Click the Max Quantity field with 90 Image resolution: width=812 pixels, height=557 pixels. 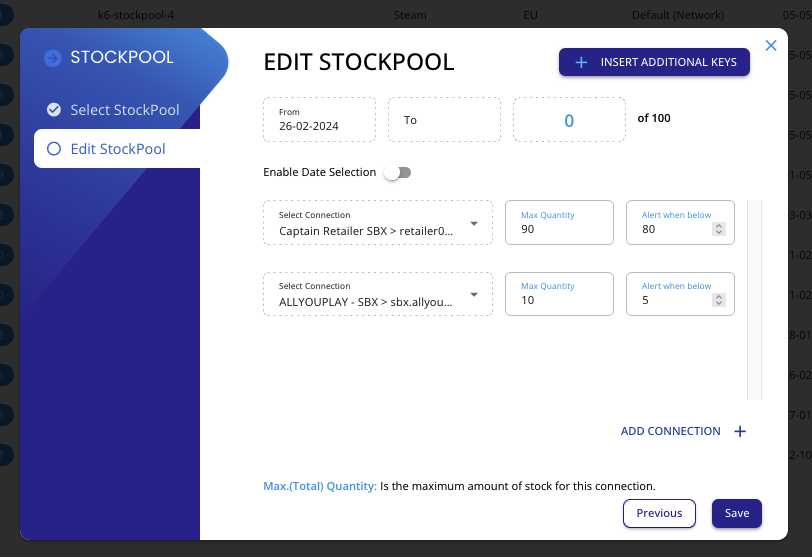pyautogui.click(x=559, y=223)
